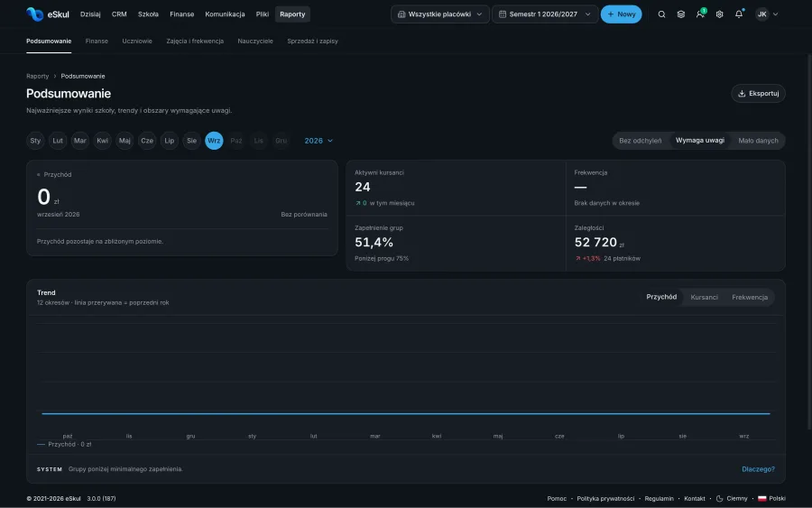Click the plus icon in Nowy button
812x508 pixels.
pyautogui.click(x=611, y=14)
